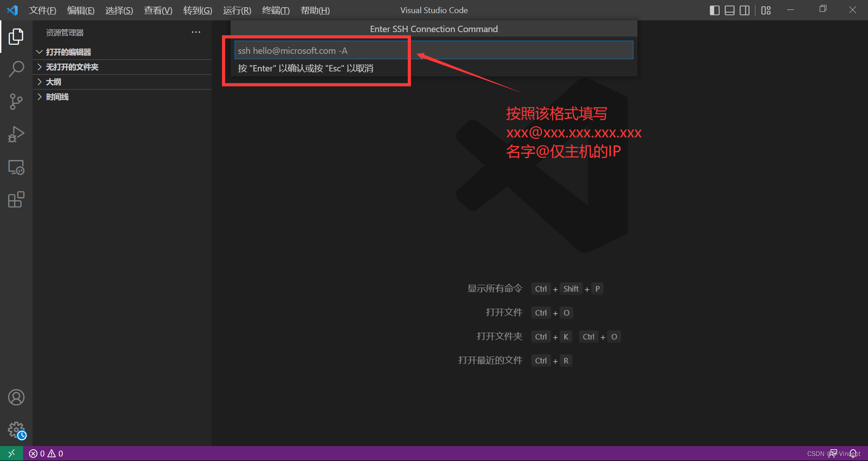The width and height of the screenshot is (868, 461).
Task: Click the 打开最近的文件 shortcut hint
Action: click(490, 360)
